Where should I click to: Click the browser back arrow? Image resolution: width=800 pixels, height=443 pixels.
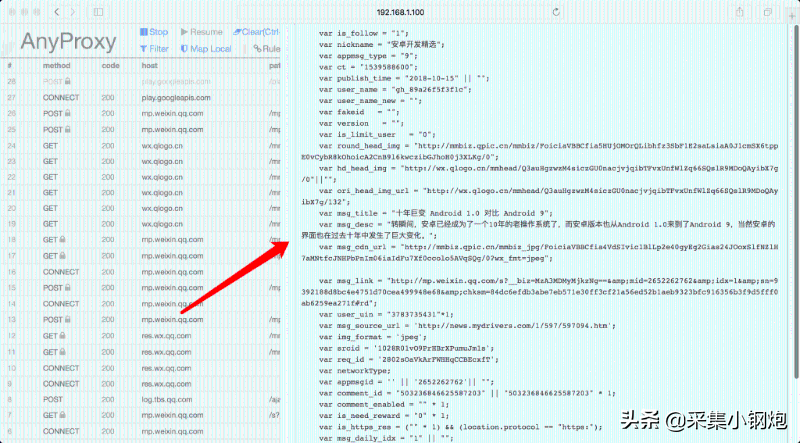(57, 12)
